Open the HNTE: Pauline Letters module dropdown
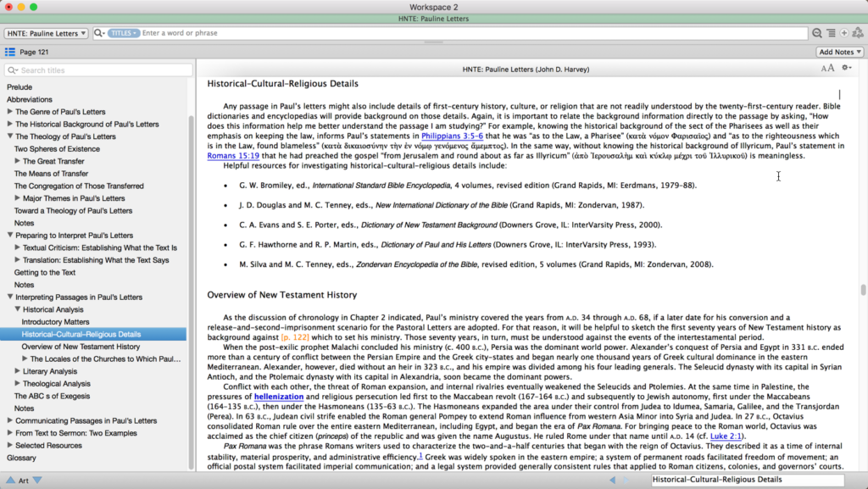This screenshot has height=489, width=868. pos(45,32)
